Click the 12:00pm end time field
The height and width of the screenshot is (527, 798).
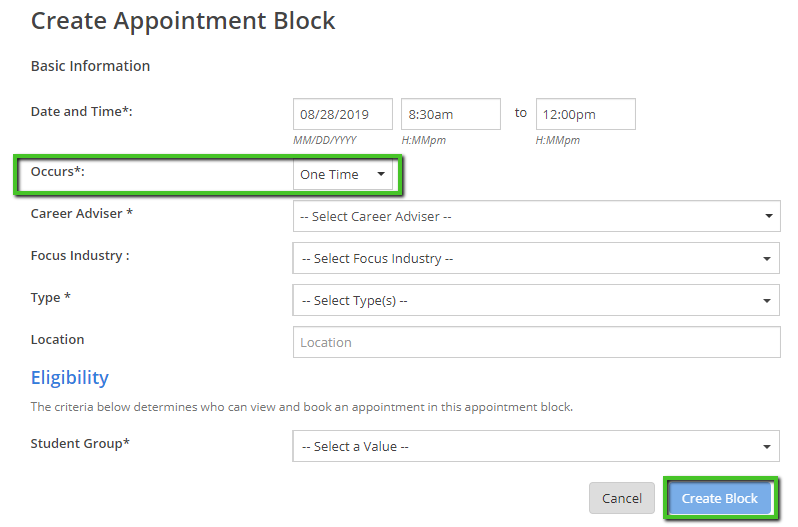pyautogui.click(x=585, y=114)
